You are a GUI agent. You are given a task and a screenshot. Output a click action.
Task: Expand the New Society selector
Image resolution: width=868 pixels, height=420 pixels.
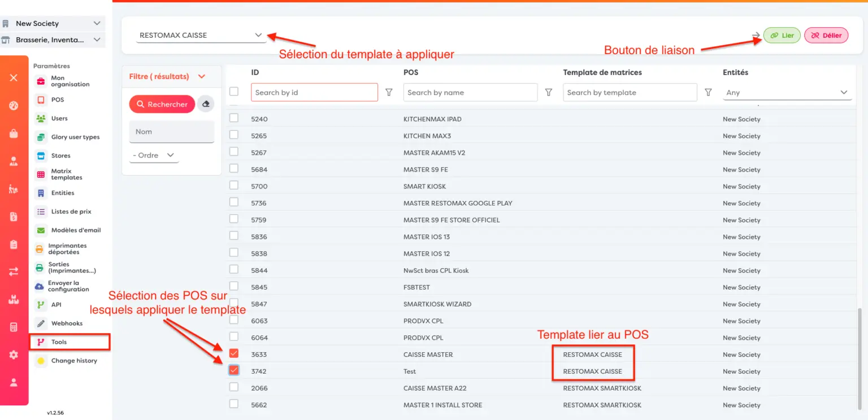52,24
